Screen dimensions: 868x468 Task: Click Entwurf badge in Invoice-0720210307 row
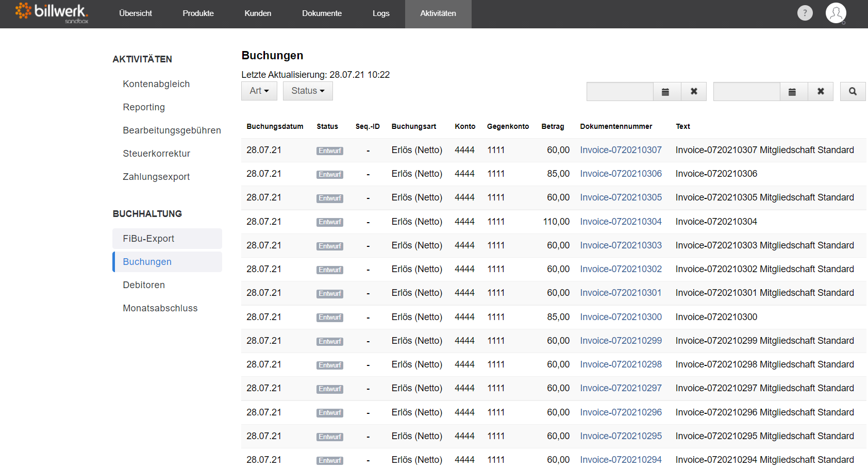pyautogui.click(x=330, y=151)
